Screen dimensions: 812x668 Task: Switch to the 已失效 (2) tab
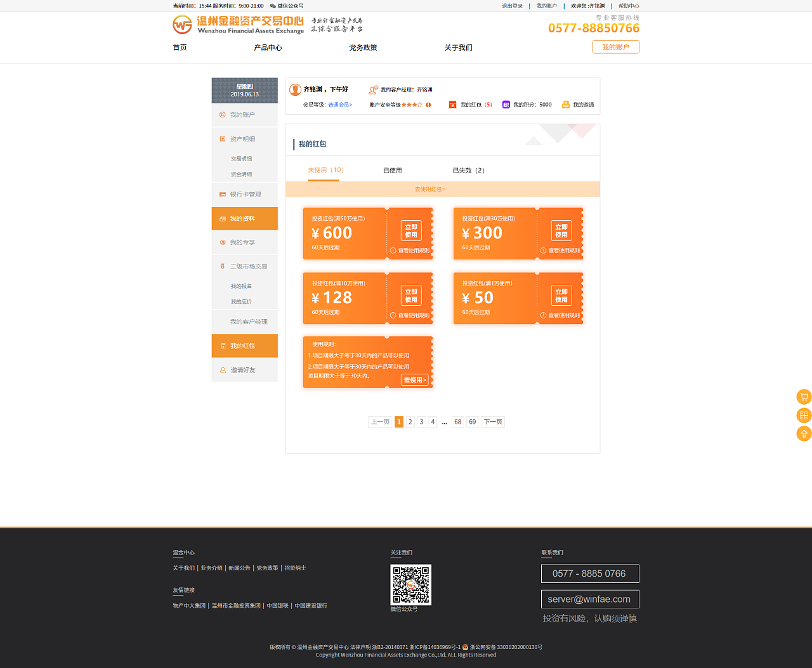click(x=468, y=171)
